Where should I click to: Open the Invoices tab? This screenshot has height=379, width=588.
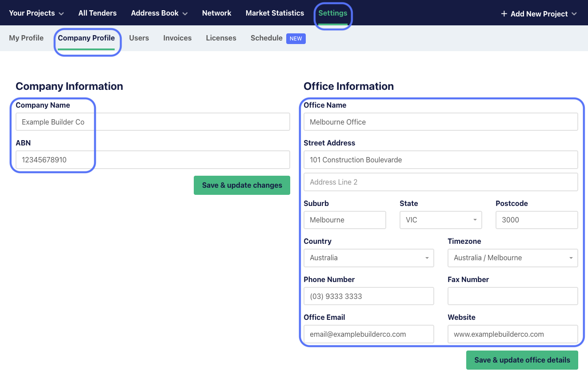(177, 38)
